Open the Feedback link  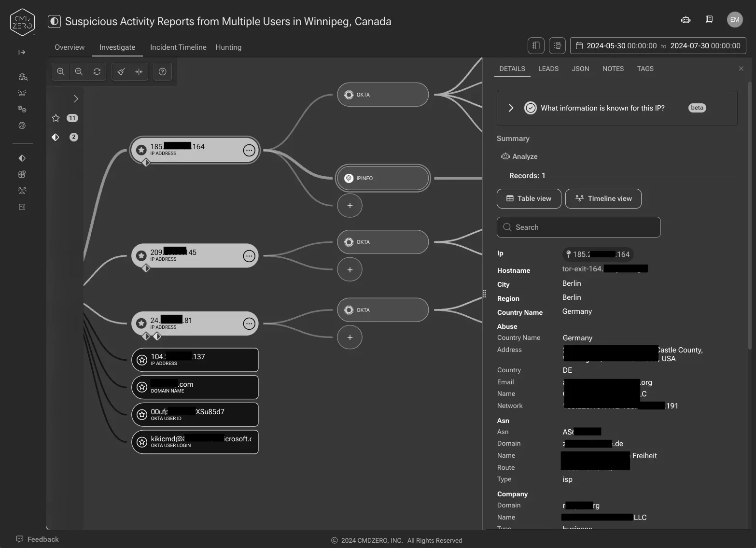click(38, 539)
